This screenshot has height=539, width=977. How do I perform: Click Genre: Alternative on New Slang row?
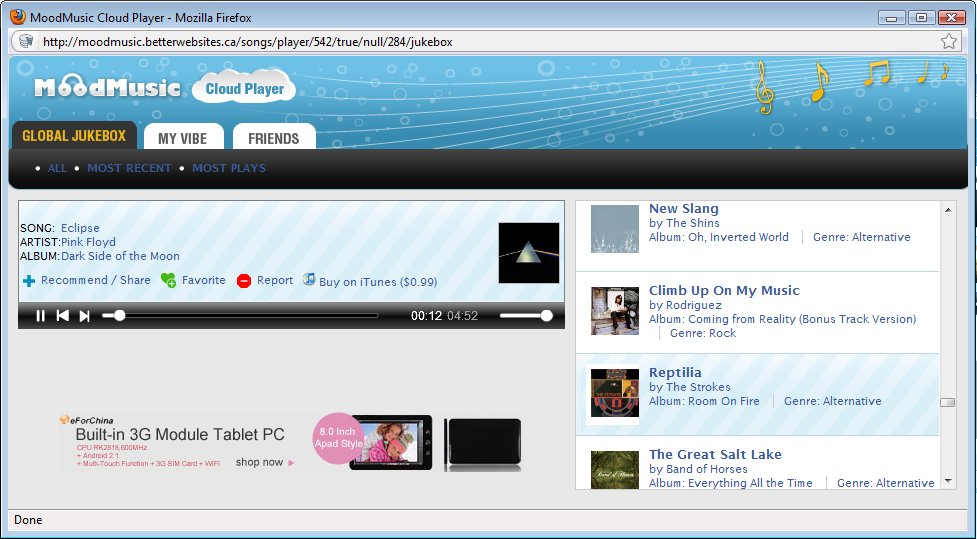click(862, 237)
